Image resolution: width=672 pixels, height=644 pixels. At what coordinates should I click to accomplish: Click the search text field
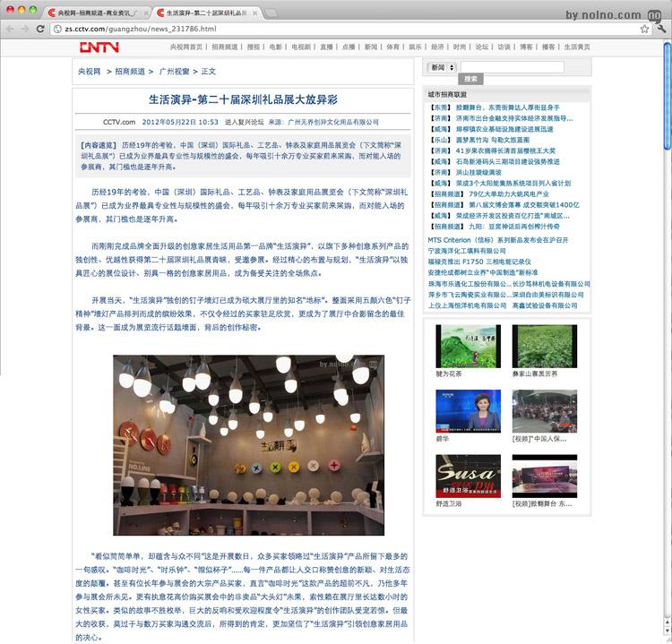pyautogui.click(x=512, y=67)
